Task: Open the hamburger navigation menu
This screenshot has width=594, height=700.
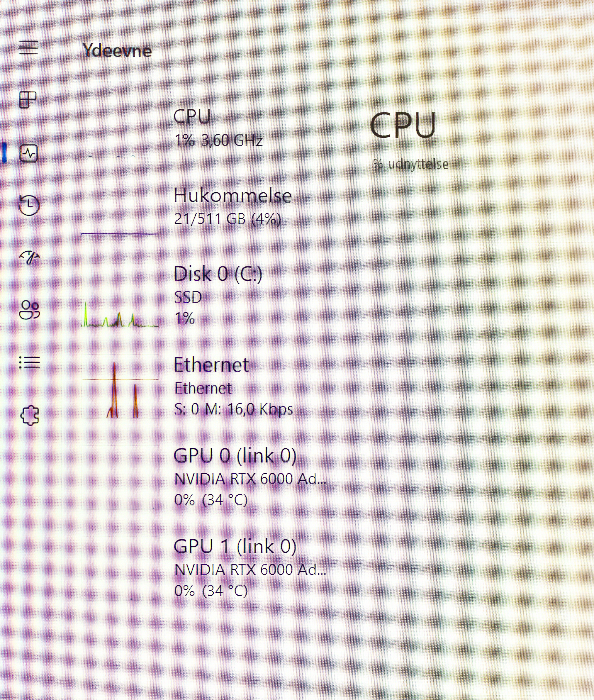Action: coord(29,48)
